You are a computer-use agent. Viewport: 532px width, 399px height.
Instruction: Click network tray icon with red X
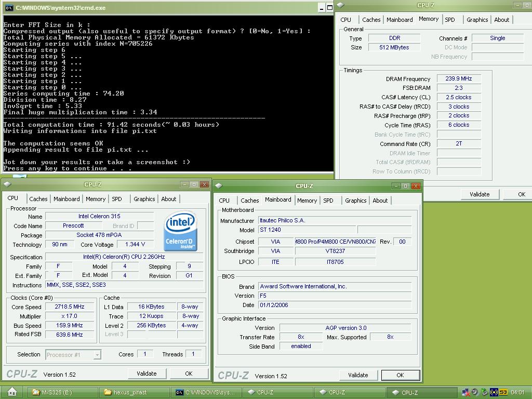pyautogui.click(x=465, y=392)
